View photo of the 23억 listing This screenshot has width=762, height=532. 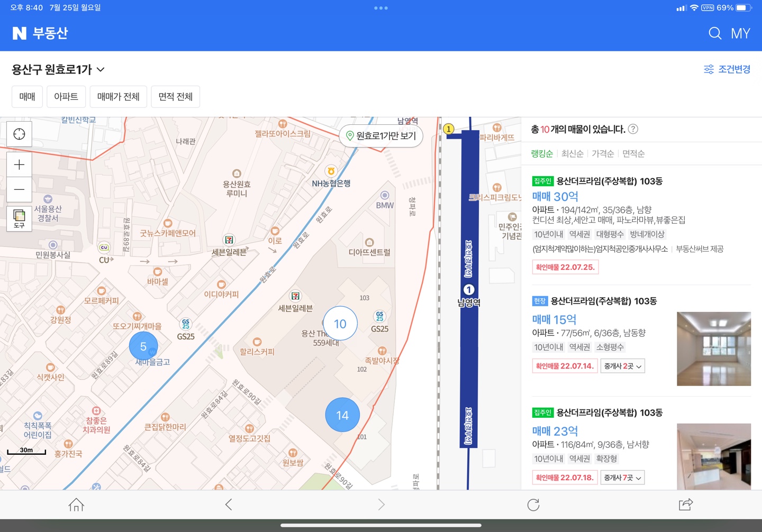click(x=714, y=456)
